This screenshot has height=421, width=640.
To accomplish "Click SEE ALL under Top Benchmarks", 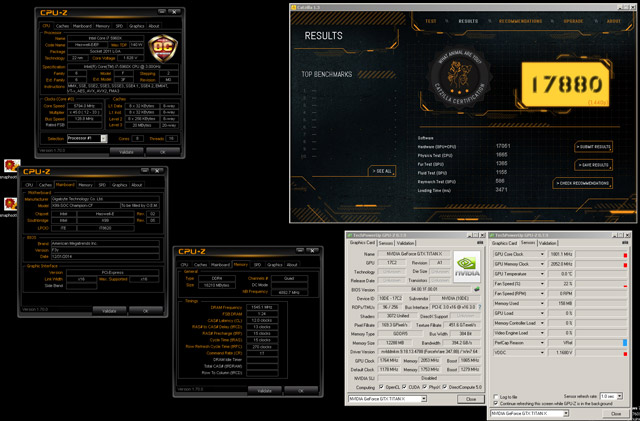I will pyautogui.click(x=382, y=171).
